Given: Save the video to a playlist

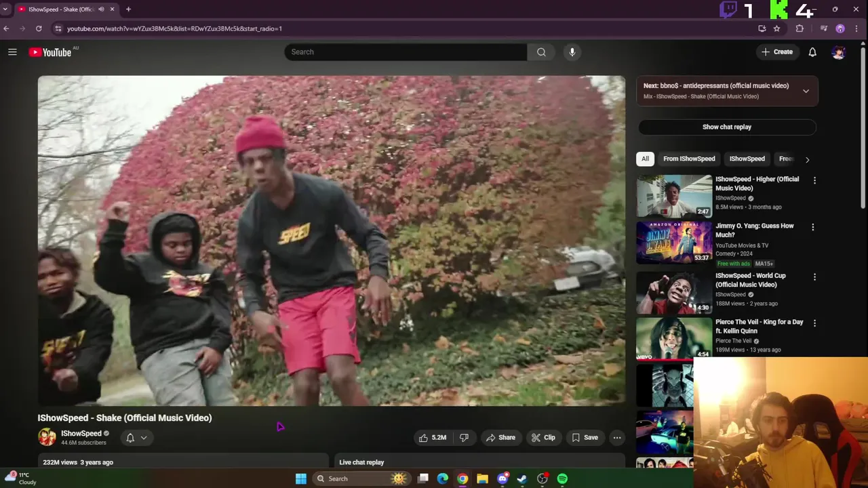Looking at the screenshot, I should click(585, 437).
